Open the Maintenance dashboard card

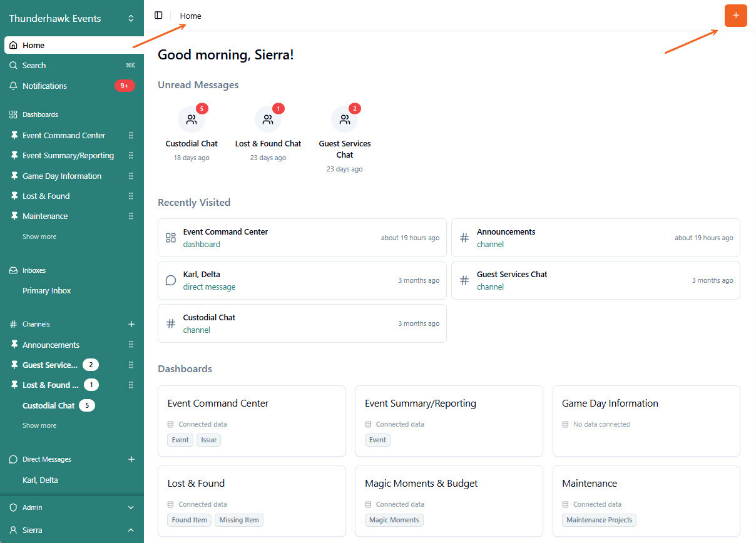646,501
